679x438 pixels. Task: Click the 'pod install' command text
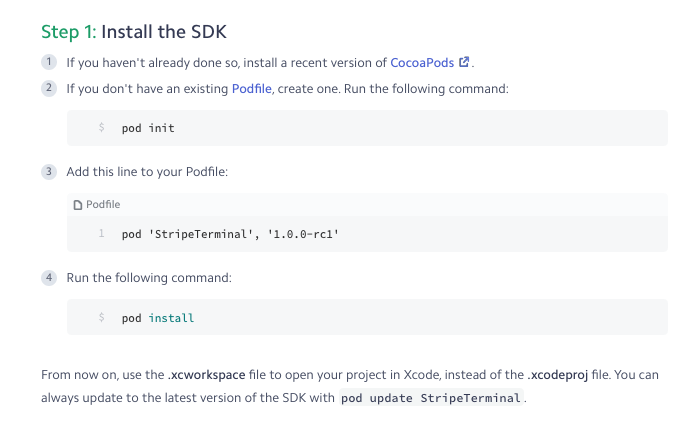click(158, 318)
